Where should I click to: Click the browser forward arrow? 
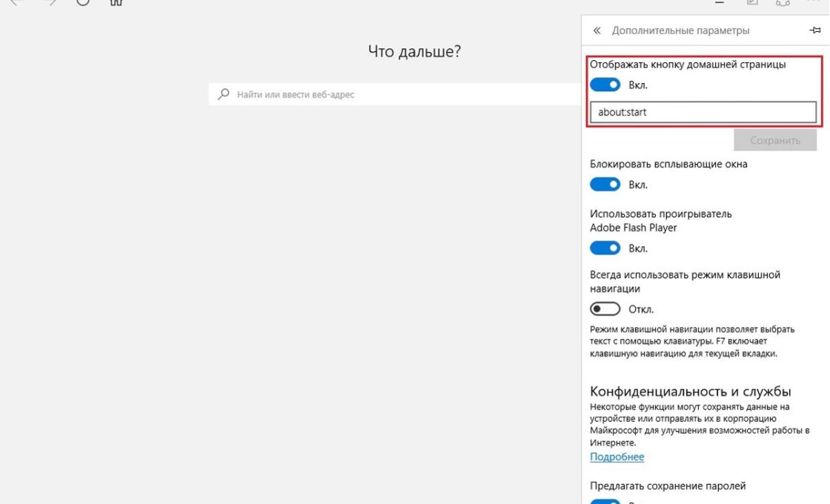tap(50, 2)
